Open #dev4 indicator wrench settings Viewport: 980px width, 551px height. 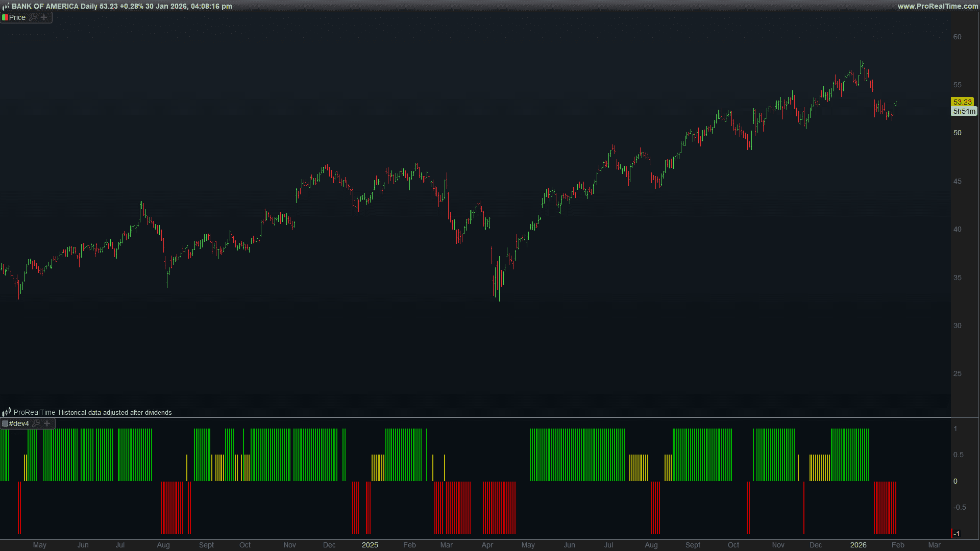[36, 423]
